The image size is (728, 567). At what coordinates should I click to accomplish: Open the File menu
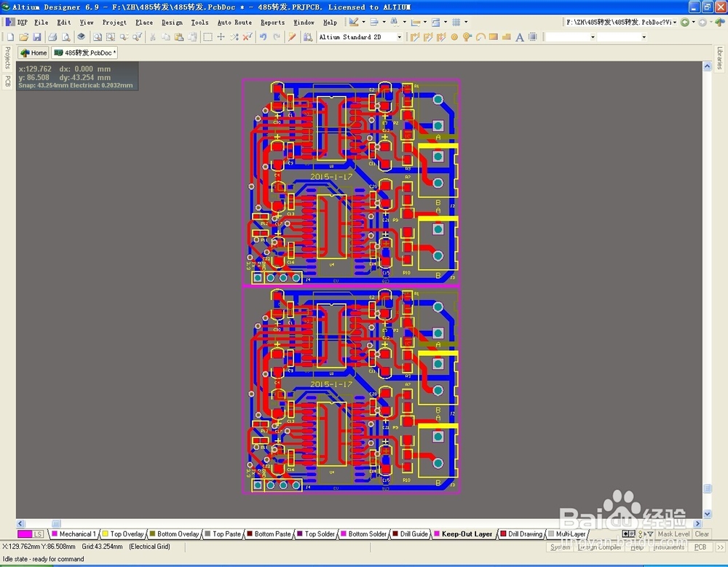click(x=41, y=23)
